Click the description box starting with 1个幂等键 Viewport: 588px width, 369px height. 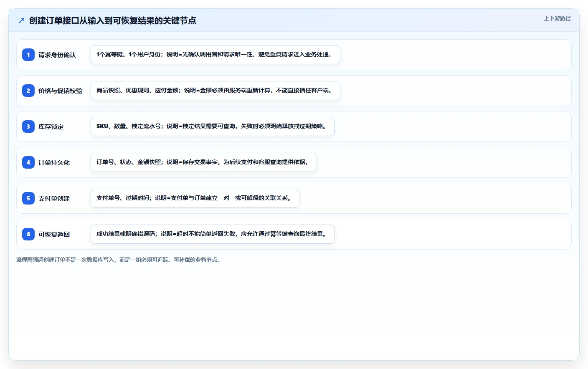click(x=215, y=55)
